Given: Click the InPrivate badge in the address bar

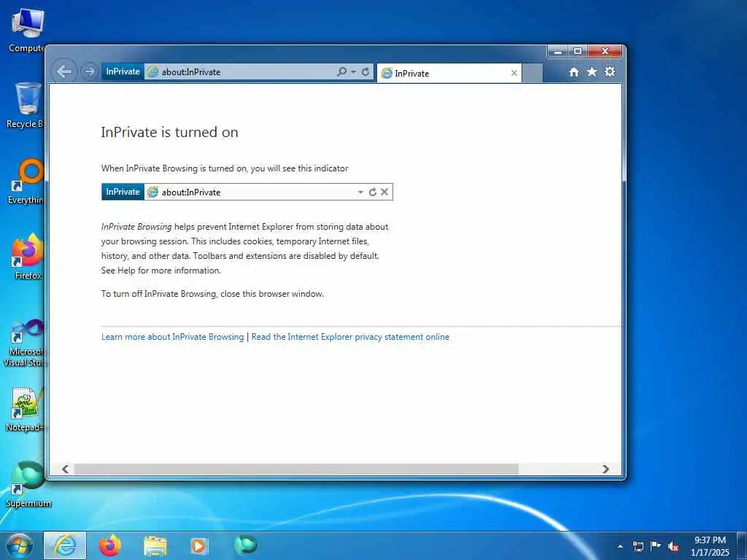Looking at the screenshot, I should (123, 71).
